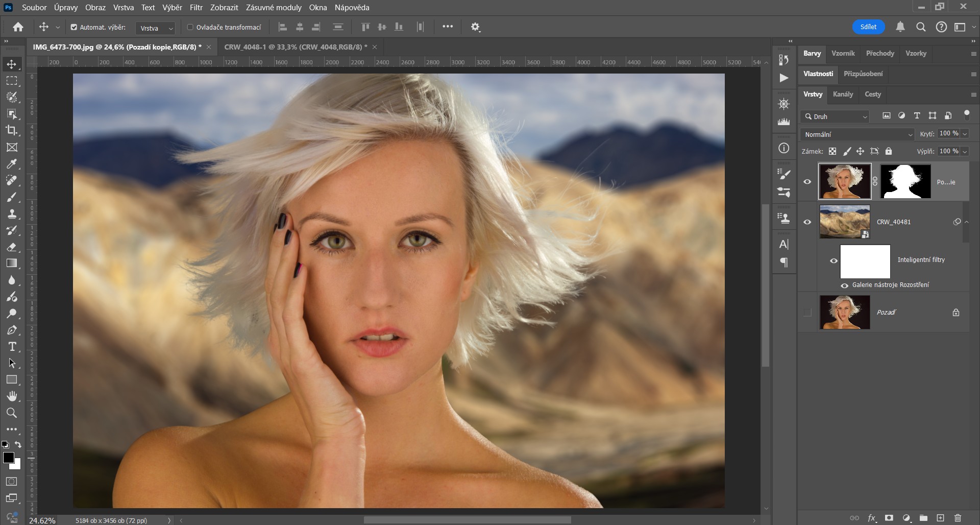Screen dimensions: 980x525
Task: Select the Zoom tool in toolbar
Action: point(12,413)
